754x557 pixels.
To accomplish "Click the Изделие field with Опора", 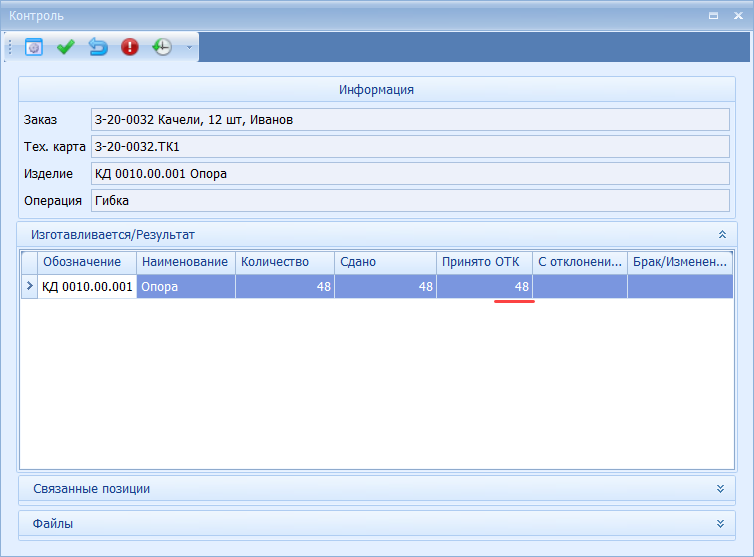I will [x=409, y=174].
